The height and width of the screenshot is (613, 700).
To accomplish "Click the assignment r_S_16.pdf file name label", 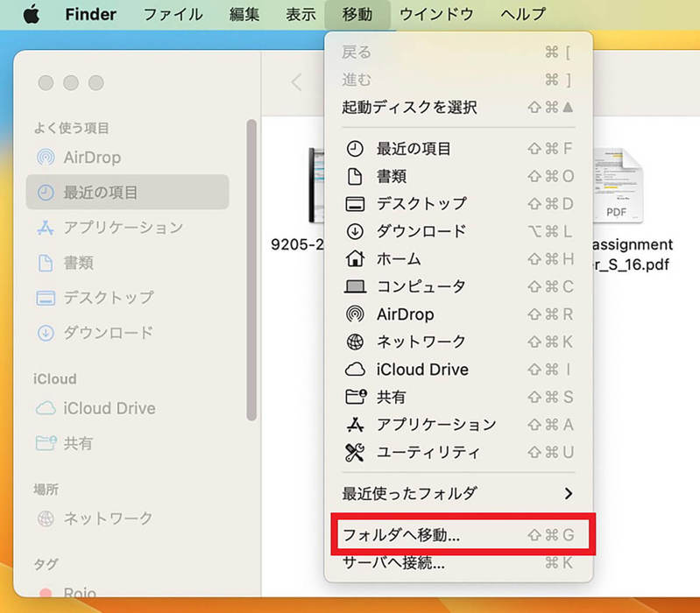I will point(633,254).
